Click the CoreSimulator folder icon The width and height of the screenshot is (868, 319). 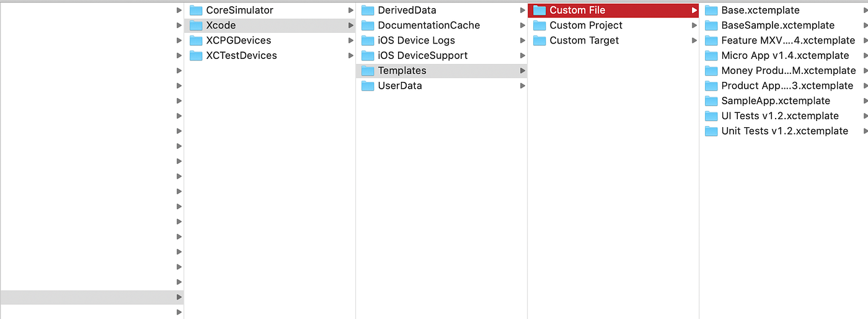196,10
